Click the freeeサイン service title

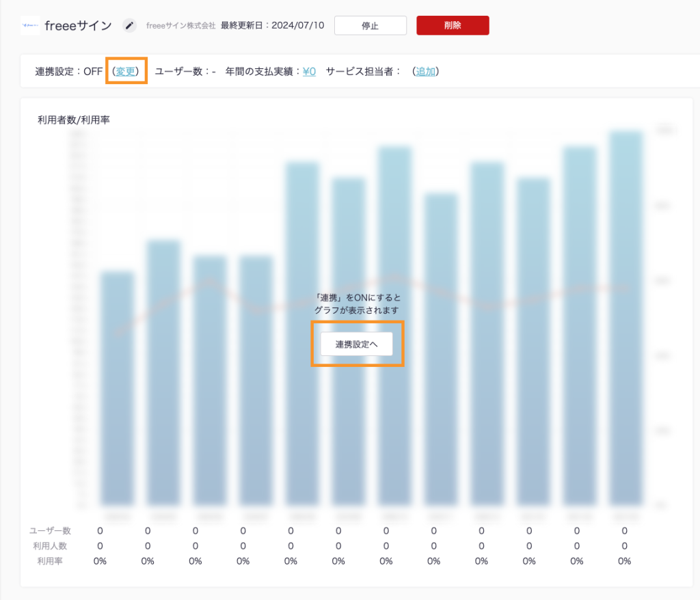click(78, 26)
